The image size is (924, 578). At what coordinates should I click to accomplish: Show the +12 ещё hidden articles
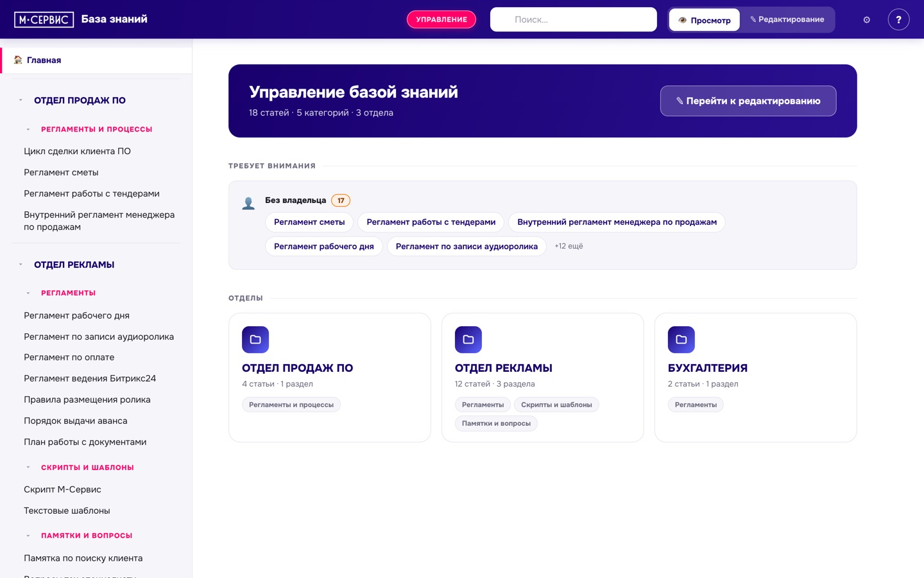(x=569, y=246)
